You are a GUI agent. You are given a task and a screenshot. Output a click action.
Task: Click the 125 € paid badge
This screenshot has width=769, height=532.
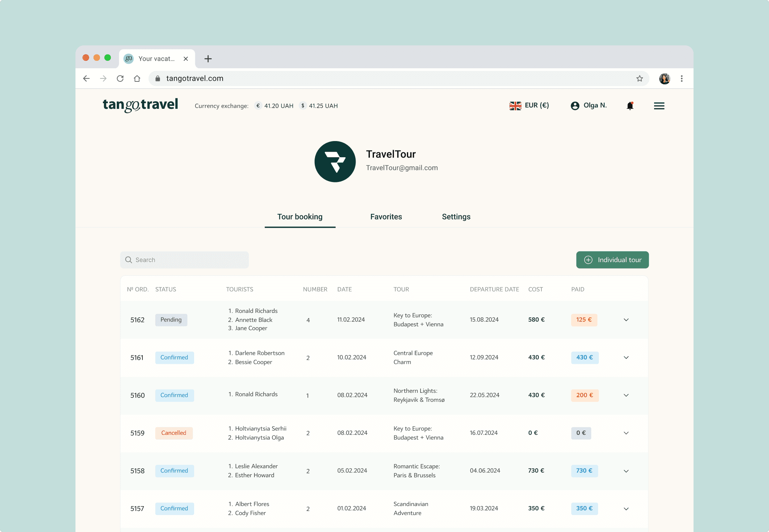584,320
